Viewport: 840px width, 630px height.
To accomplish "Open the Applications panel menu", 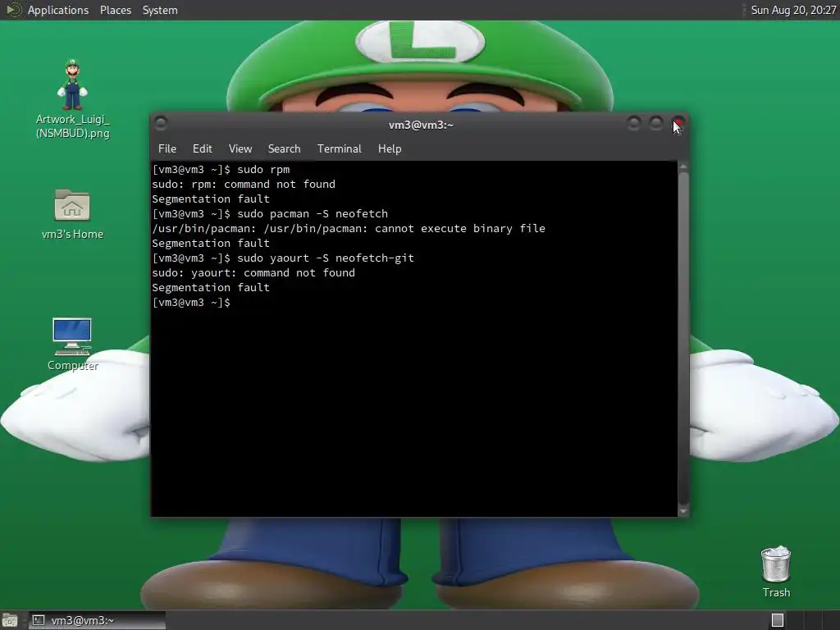I will tap(58, 10).
